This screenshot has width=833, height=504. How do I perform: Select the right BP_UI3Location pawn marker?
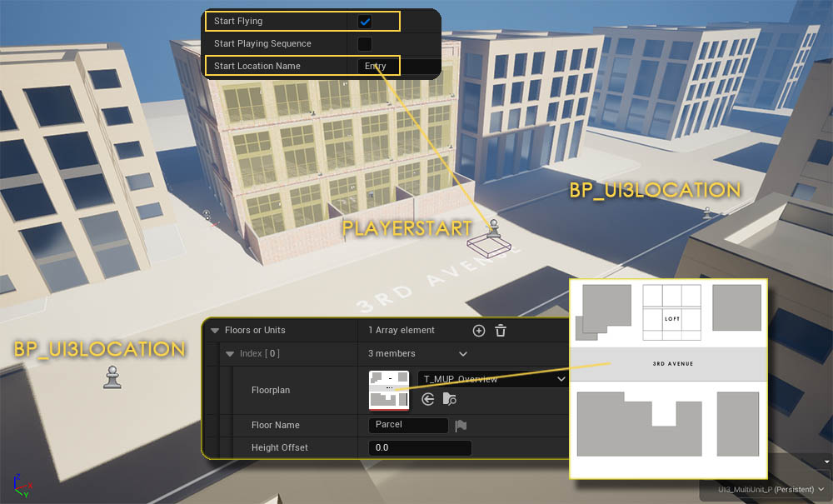click(x=707, y=212)
